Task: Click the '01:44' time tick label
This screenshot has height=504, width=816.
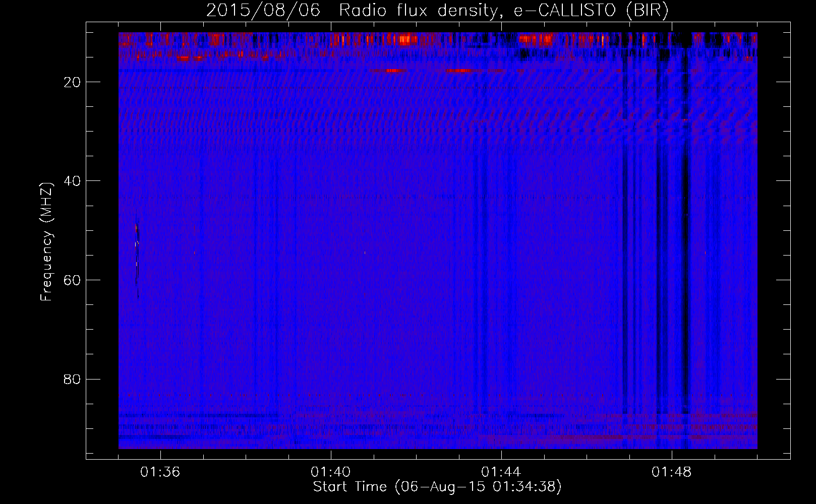Action: click(501, 472)
